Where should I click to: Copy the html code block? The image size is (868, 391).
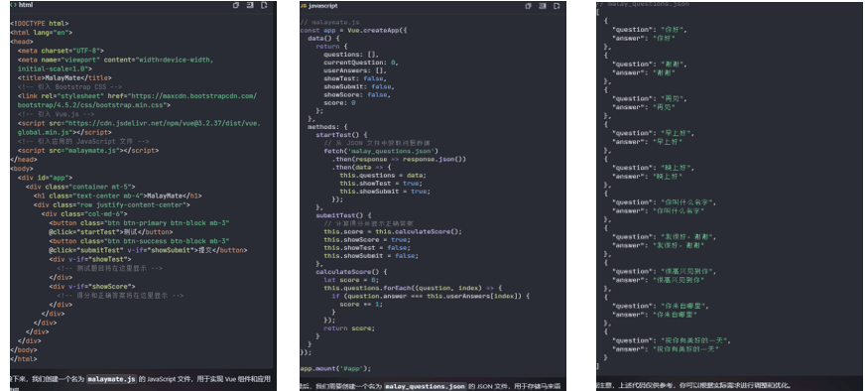[235, 5]
